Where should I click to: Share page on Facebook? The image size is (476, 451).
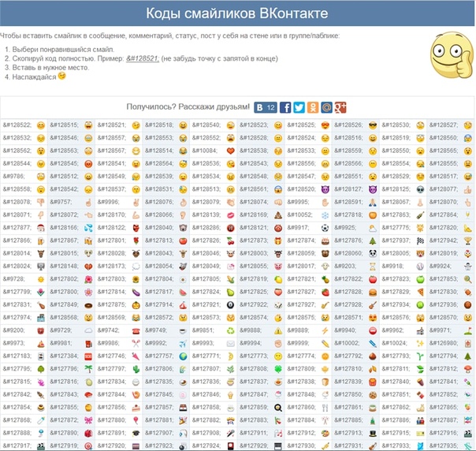pyautogui.click(x=285, y=107)
